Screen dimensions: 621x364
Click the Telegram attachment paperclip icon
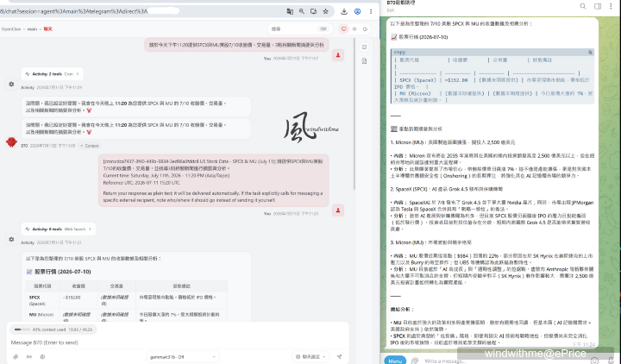[415, 361]
